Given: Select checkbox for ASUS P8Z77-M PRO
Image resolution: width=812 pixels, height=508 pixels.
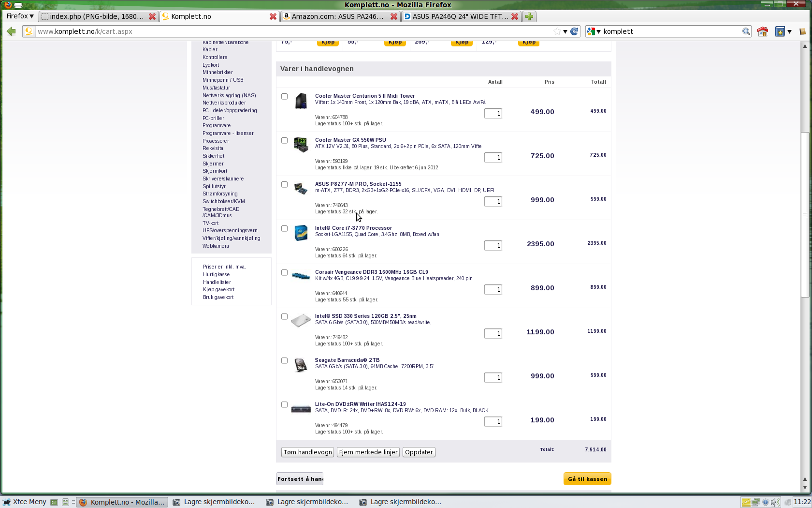Looking at the screenshot, I should 284,184.
